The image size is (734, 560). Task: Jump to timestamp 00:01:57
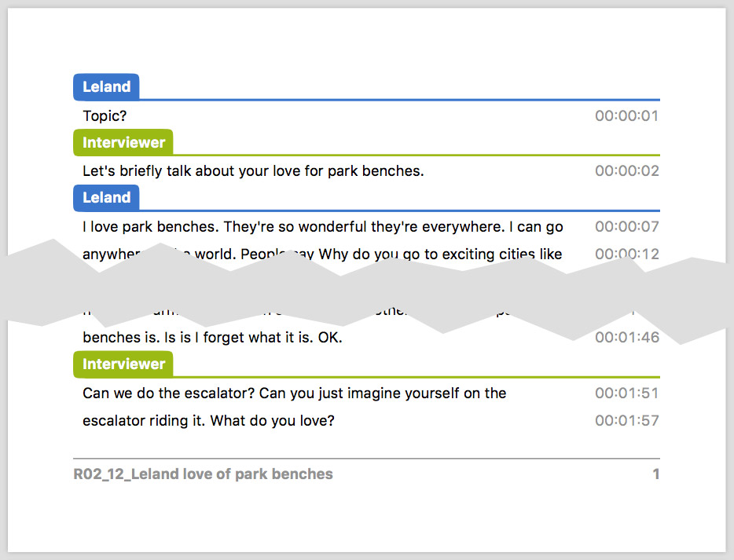coord(626,421)
